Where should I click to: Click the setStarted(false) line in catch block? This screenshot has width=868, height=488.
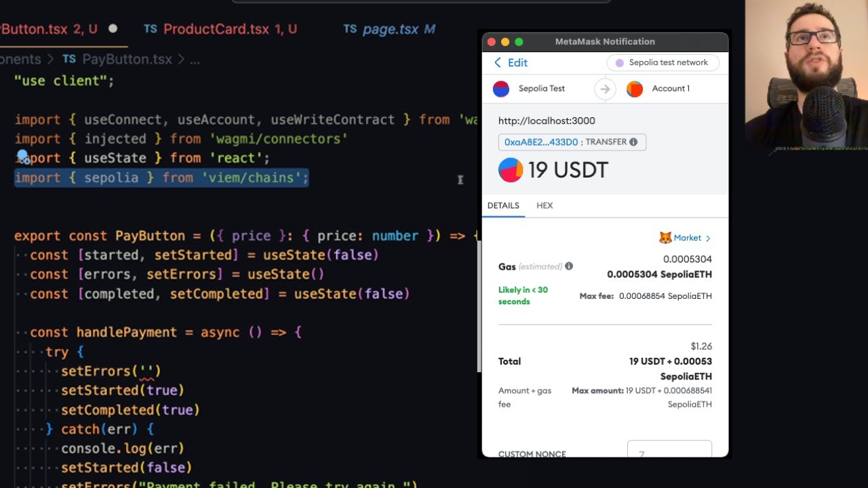[x=127, y=468]
